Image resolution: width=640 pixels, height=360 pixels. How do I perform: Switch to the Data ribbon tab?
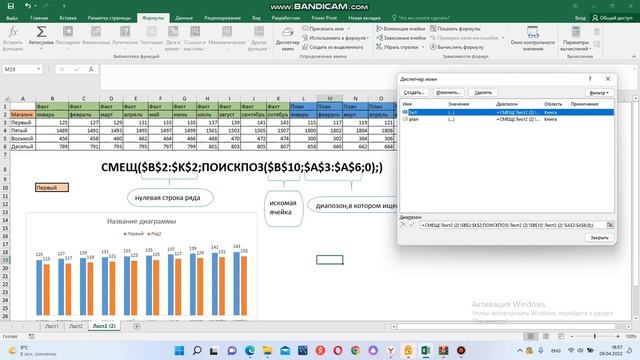tap(184, 18)
